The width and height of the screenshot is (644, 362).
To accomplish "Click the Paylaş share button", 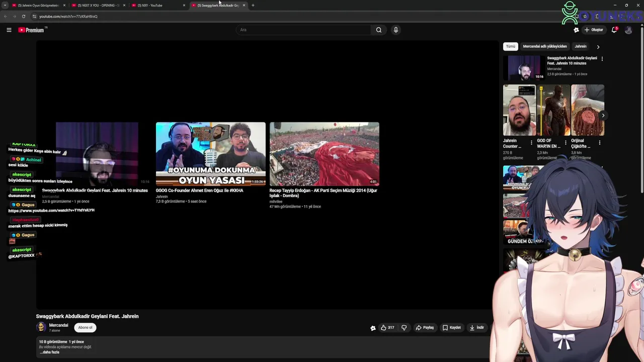I will [425, 328].
